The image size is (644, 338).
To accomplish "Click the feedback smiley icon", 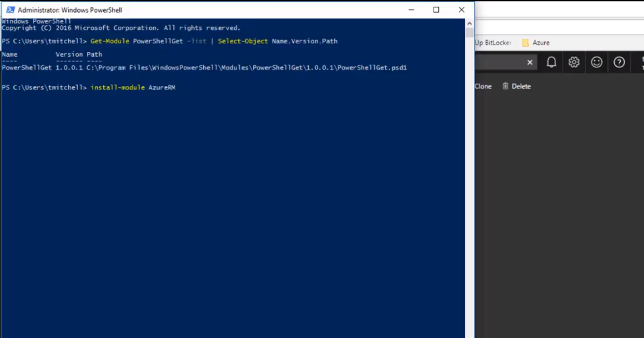I will [596, 62].
